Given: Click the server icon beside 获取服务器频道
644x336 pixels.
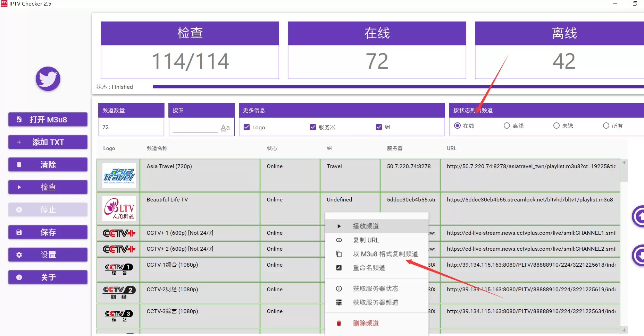Looking at the screenshot, I should coord(339,302).
